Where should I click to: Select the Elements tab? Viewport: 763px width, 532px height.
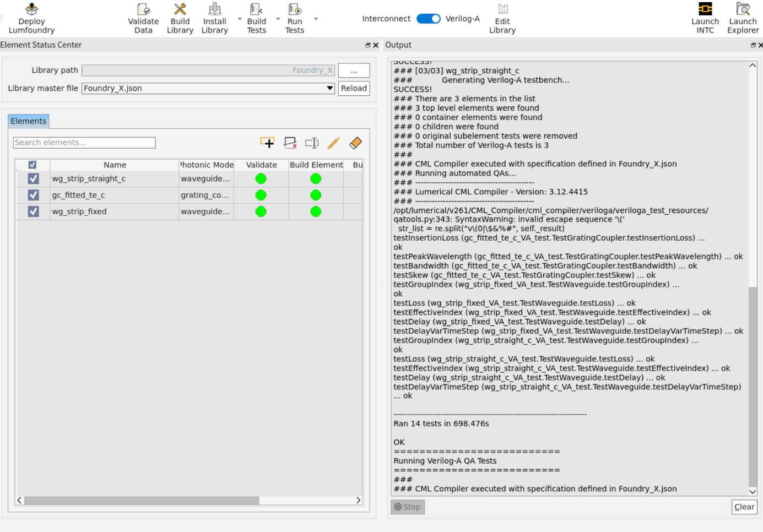[x=29, y=121]
